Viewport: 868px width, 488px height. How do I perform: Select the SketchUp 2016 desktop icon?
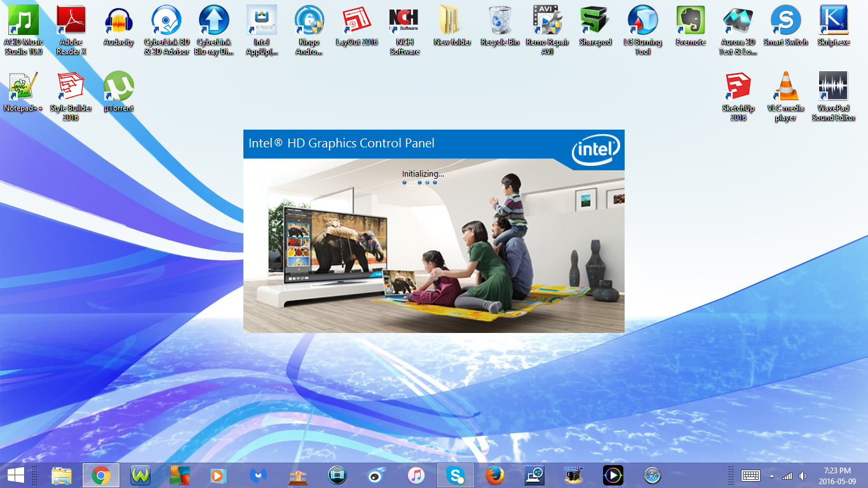tap(738, 96)
